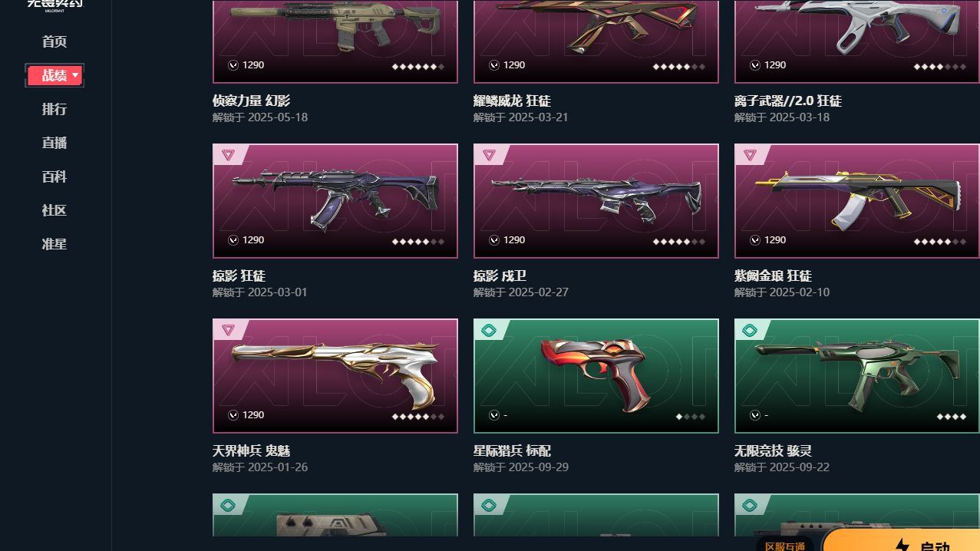980x551 pixels.
Task: Expand the 战绩 dropdown arrow in sidebar
Action: click(x=75, y=75)
